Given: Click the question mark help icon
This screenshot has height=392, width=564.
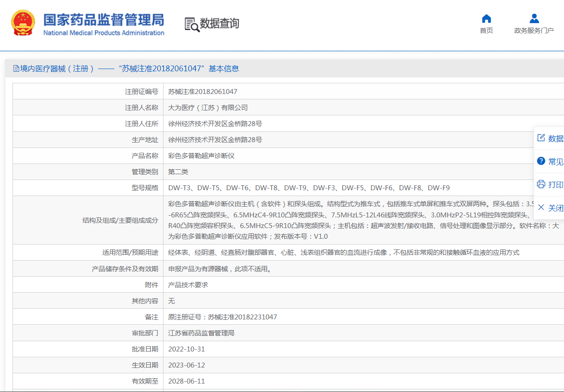Looking at the screenshot, I should click(x=541, y=161).
